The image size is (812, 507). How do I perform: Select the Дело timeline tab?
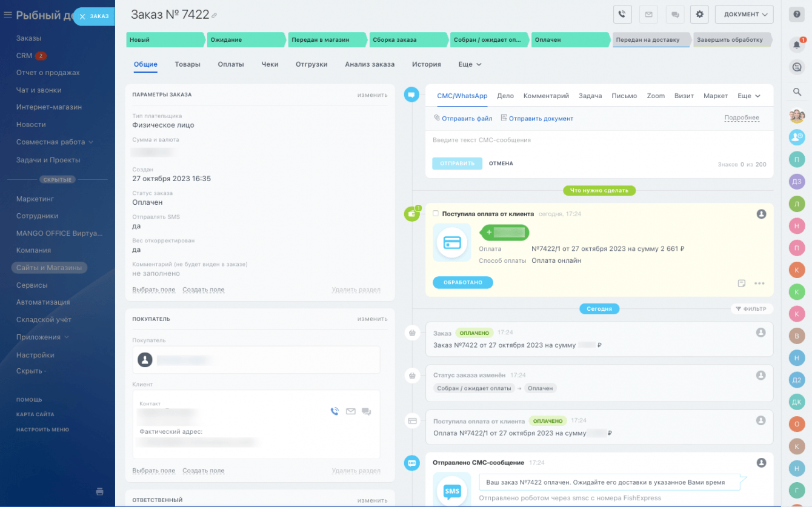tap(505, 96)
